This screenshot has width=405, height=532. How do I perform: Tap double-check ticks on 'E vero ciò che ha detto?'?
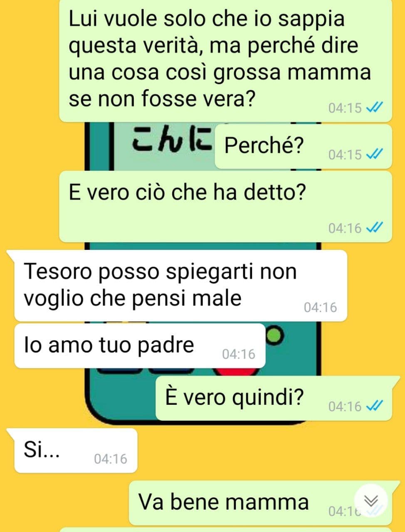374,228
